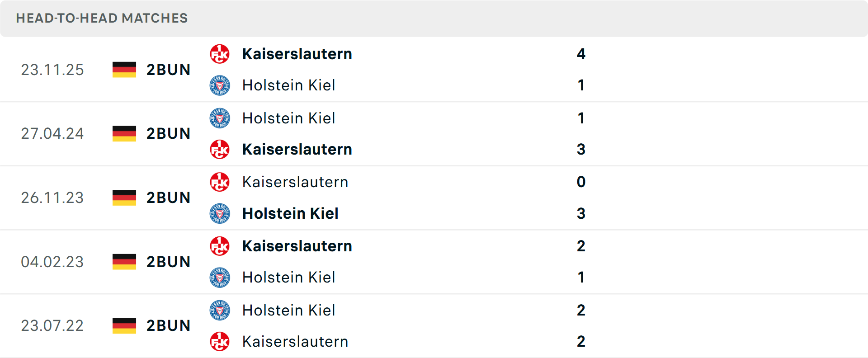Click the HEAD-TO-HEAD MATCHES header
Image resolution: width=868 pixels, height=358 pixels.
point(101,18)
